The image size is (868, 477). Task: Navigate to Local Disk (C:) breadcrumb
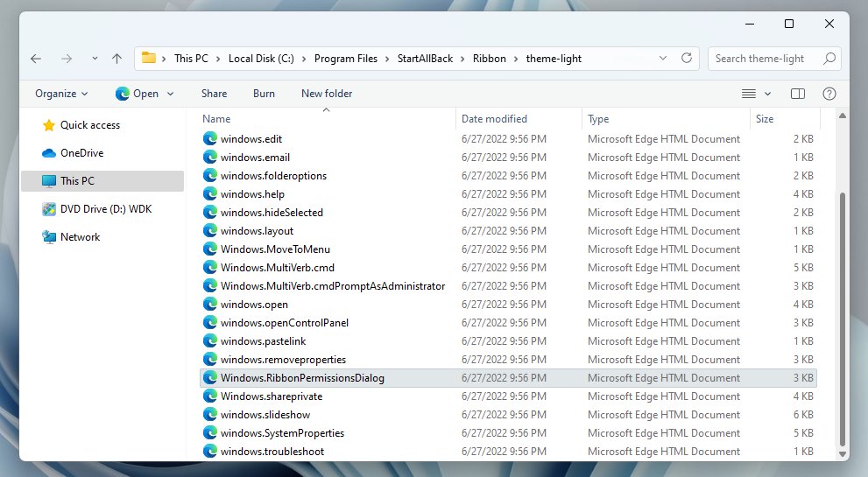[261, 59]
